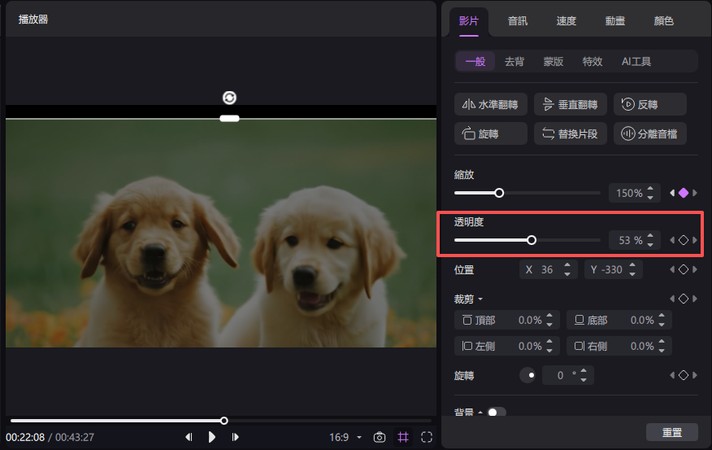Click the 旋轉 rotate button
Screen dimensions: 712x450
point(490,134)
